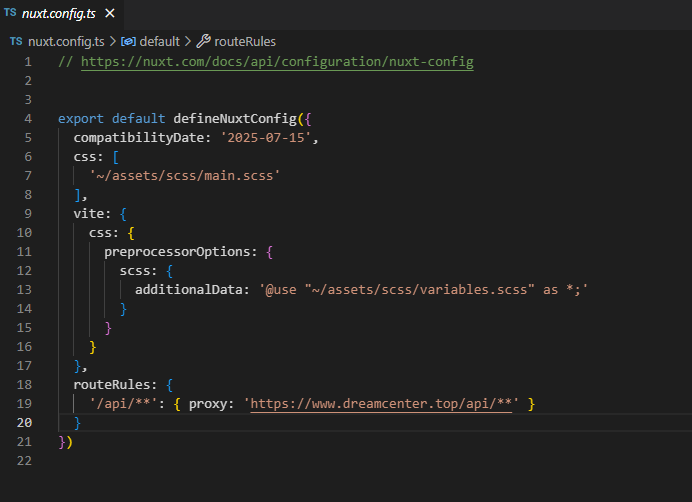The width and height of the screenshot is (692, 502).
Task: Click the wrench icon beside routeRules breadcrumb
Action: click(x=203, y=42)
